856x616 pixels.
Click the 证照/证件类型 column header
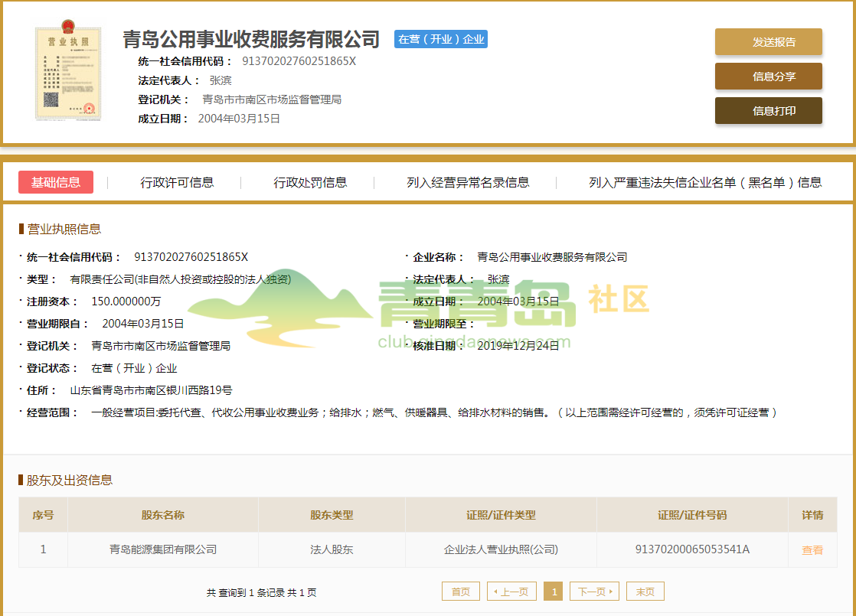click(502, 515)
